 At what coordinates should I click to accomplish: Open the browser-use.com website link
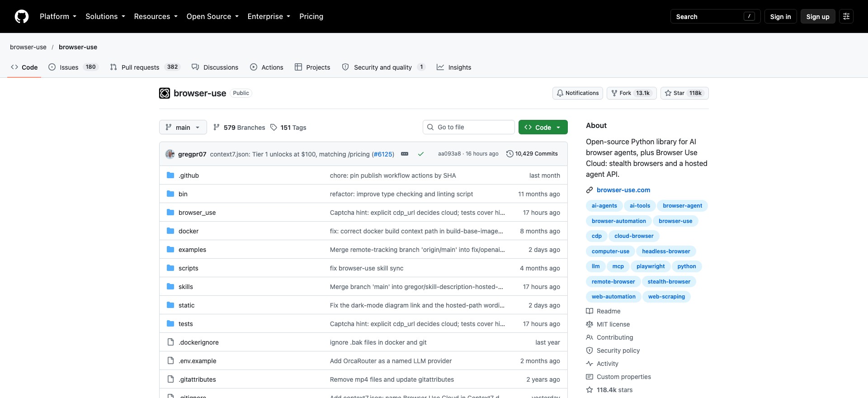pos(623,190)
